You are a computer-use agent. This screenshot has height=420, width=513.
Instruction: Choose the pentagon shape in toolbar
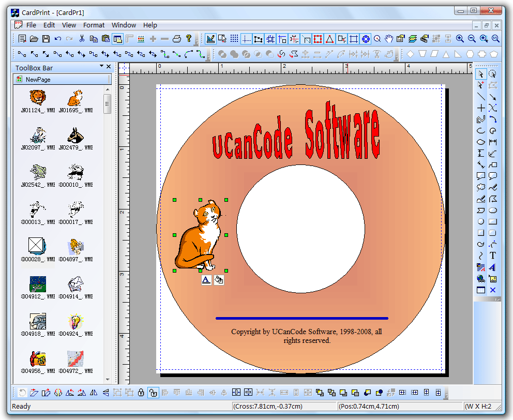(494, 54)
